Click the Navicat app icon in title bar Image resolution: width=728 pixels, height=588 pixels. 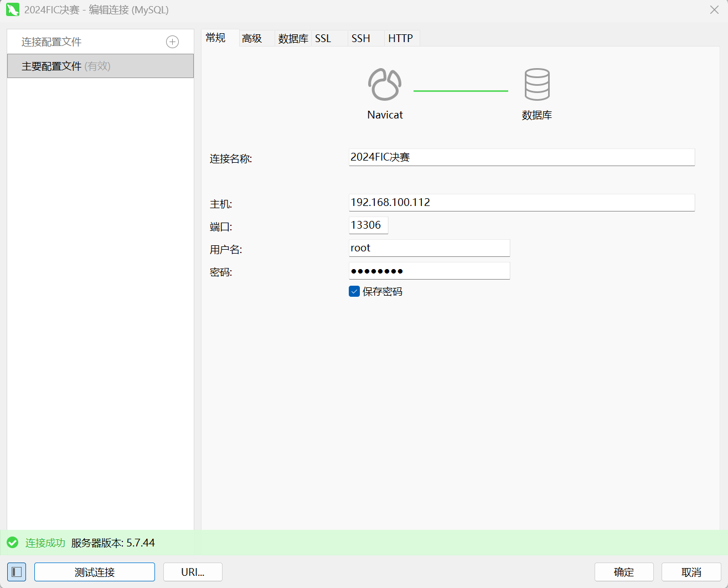[x=12, y=10]
